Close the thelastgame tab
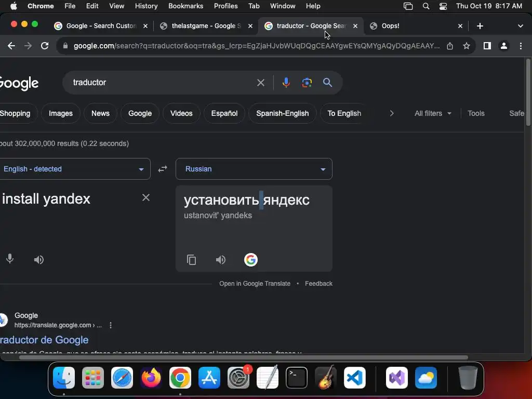Screen dimensions: 532x399 coord(250,26)
